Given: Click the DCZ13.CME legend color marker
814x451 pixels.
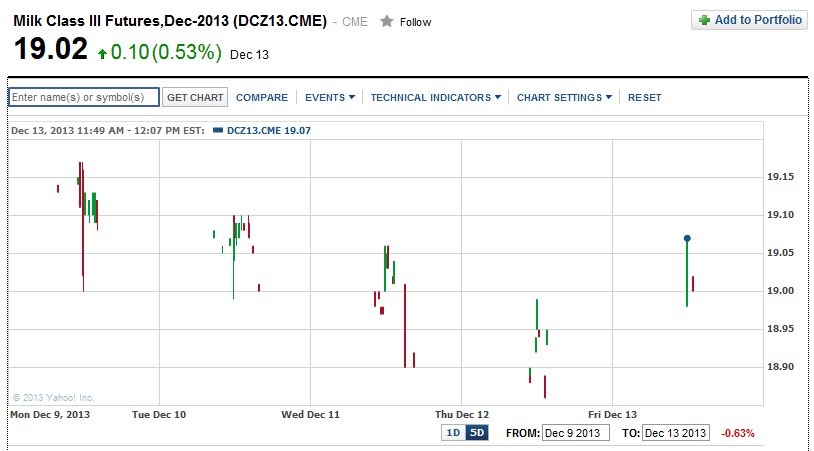Looking at the screenshot, I should pyautogui.click(x=218, y=130).
